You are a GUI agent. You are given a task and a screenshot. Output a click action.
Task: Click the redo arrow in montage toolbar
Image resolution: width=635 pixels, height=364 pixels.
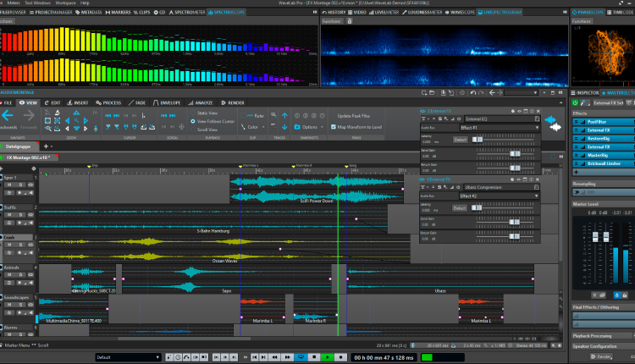481,93
